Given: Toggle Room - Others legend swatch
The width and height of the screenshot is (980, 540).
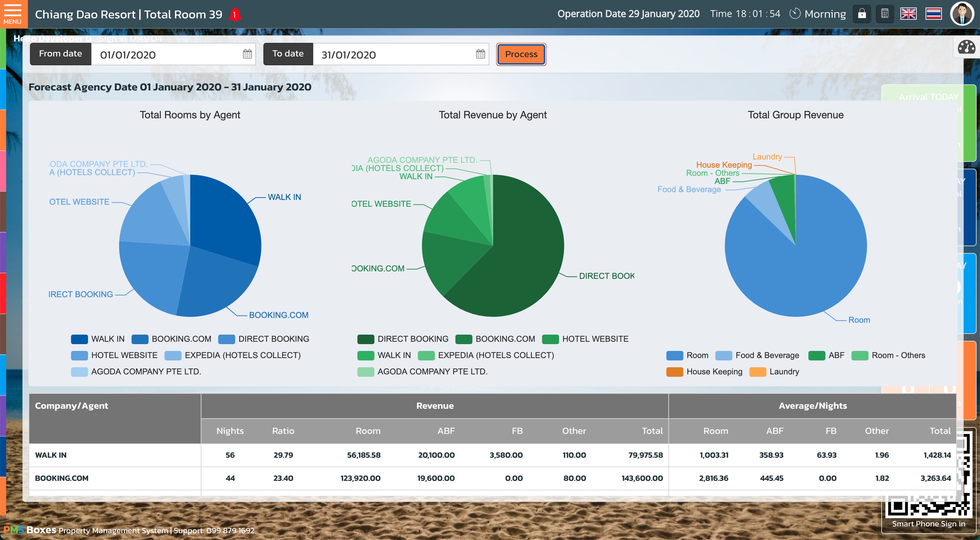Looking at the screenshot, I should (x=860, y=355).
